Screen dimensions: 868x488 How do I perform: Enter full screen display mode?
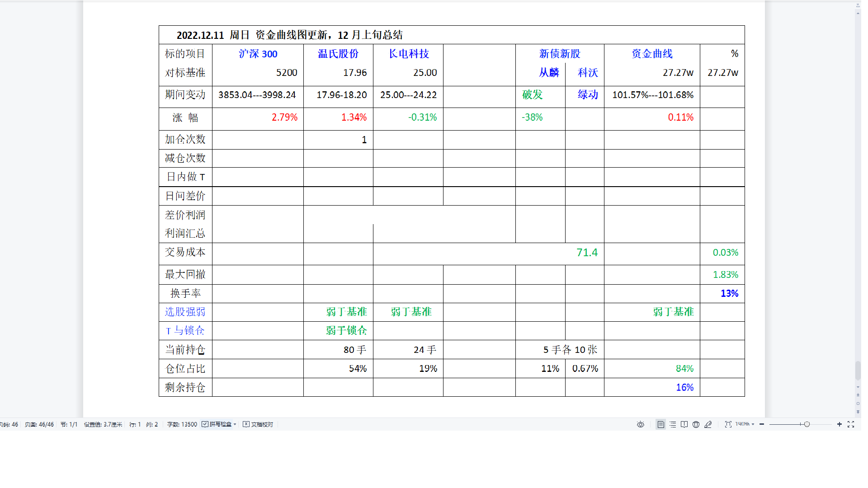(851, 424)
